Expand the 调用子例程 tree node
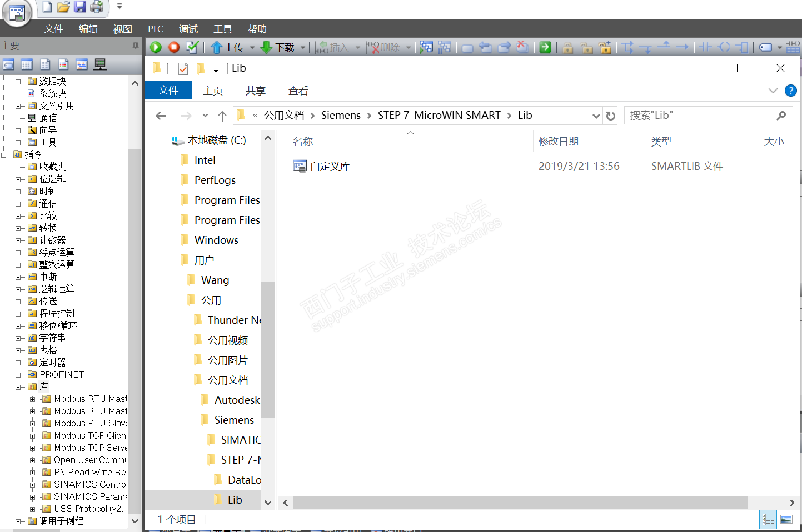This screenshot has width=802, height=532. tap(18, 521)
